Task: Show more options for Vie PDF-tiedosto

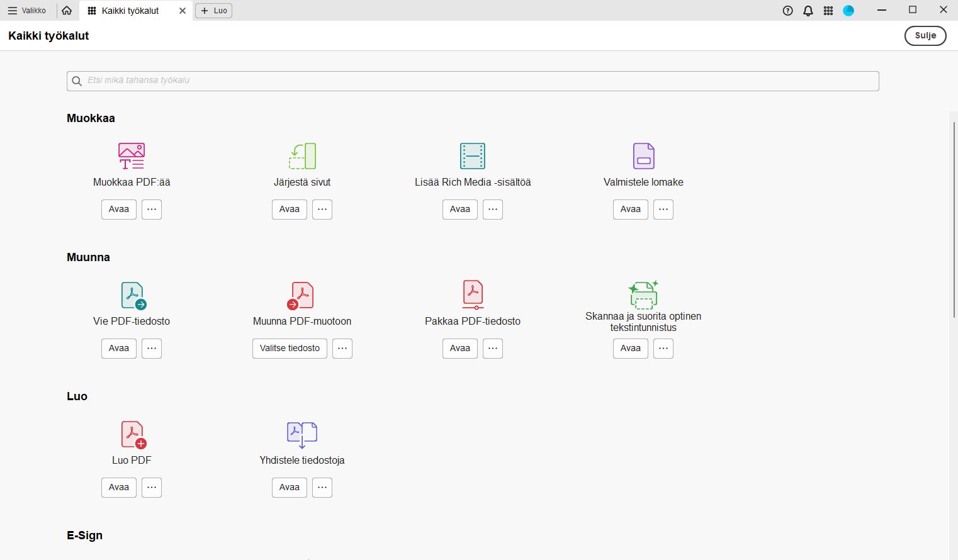Action: pyautogui.click(x=152, y=349)
